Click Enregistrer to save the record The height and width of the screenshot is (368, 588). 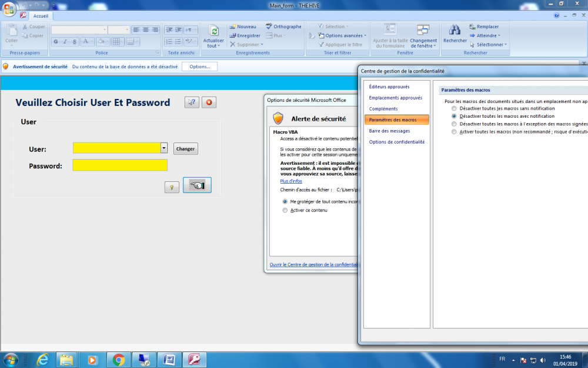click(245, 36)
